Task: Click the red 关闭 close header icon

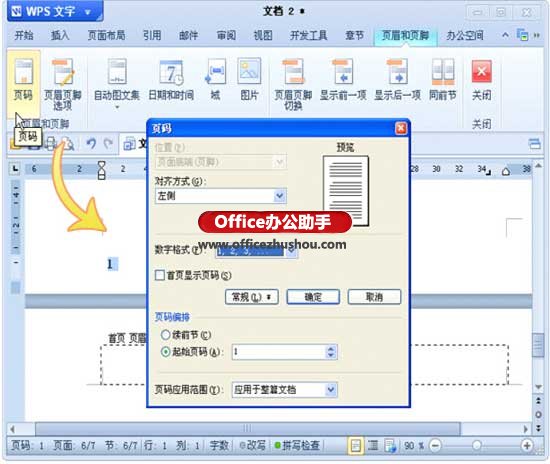Action: (482, 71)
